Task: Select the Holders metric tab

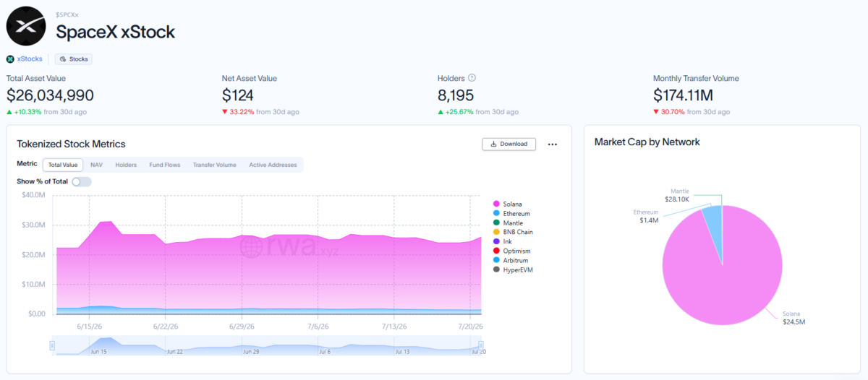Action: pos(126,165)
